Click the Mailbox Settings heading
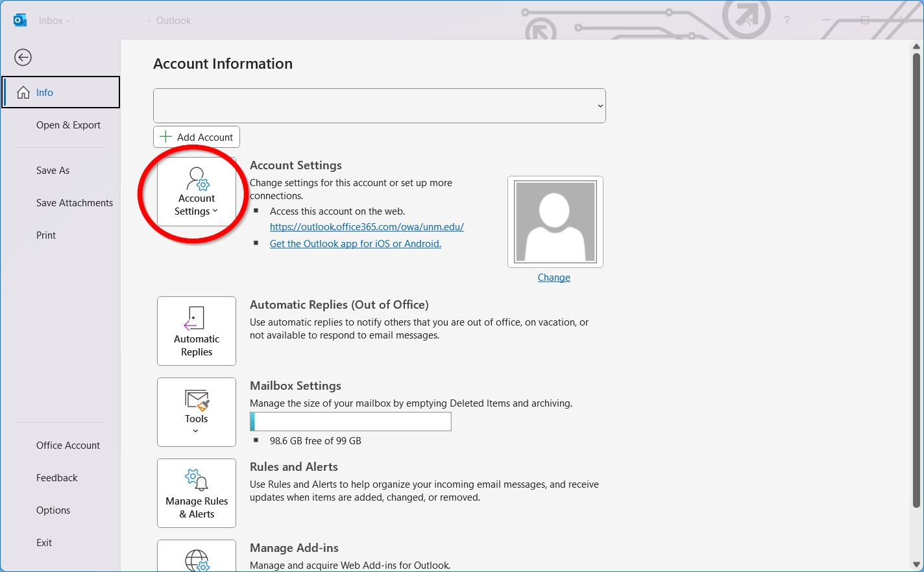 [x=295, y=386]
